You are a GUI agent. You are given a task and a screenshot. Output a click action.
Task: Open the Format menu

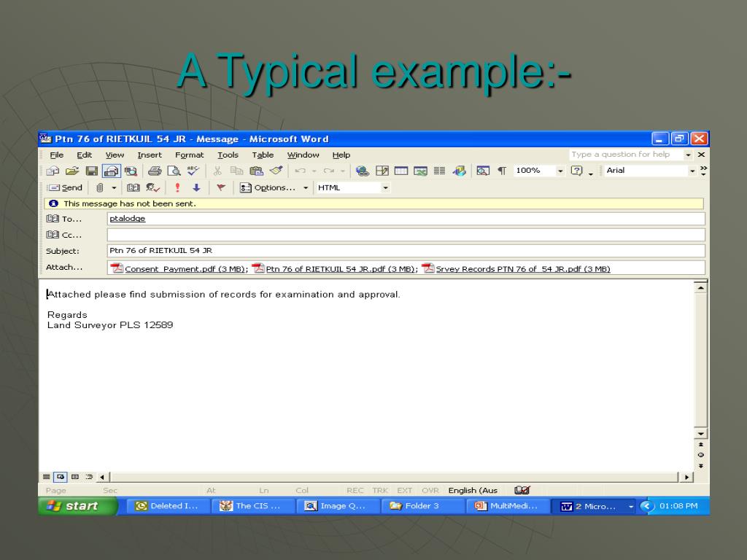point(189,155)
